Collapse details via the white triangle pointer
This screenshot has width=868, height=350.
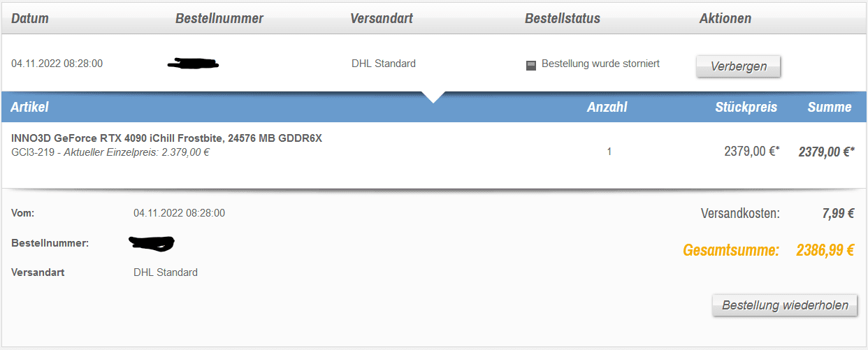pos(433,96)
